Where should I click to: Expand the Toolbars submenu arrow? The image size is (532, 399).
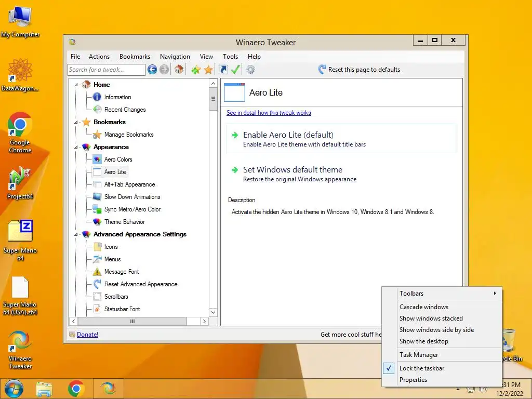click(495, 293)
